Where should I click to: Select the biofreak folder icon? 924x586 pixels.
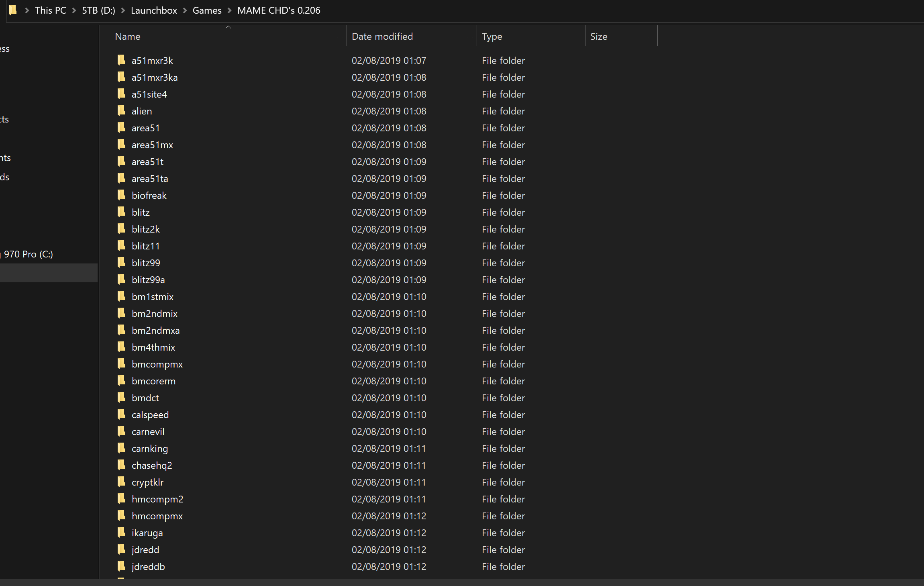[121, 195]
